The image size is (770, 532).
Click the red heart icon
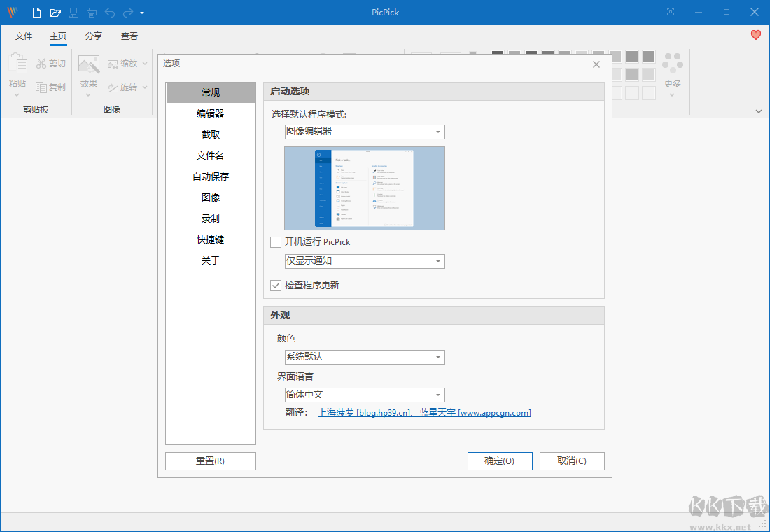tap(756, 35)
